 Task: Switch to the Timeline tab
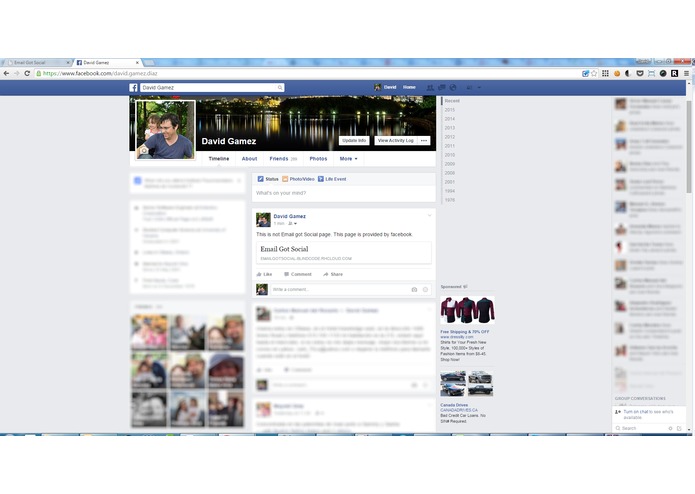(219, 159)
